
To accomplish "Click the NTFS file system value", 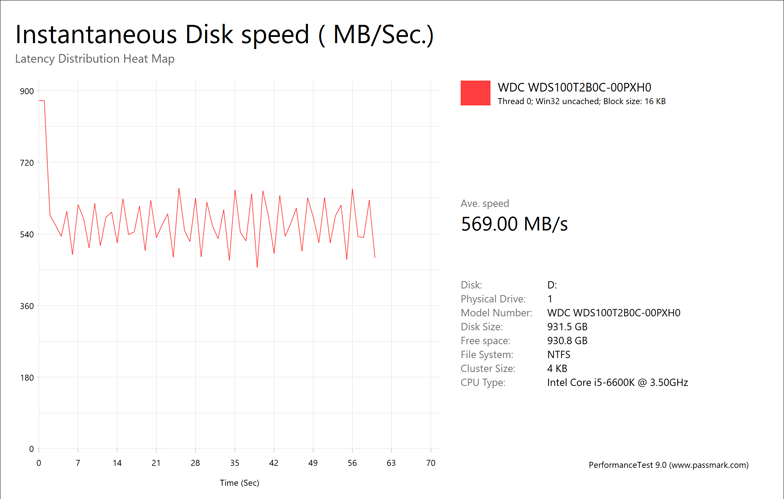I will pos(561,355).
